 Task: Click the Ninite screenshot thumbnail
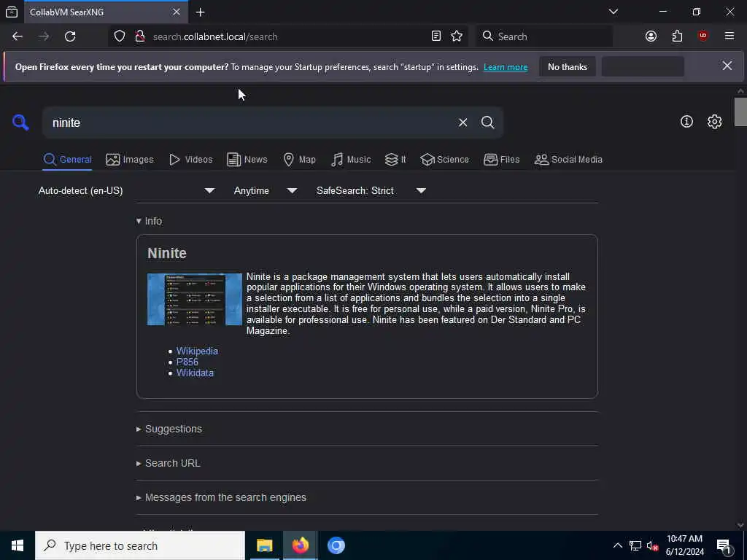(x=194, y=299)
